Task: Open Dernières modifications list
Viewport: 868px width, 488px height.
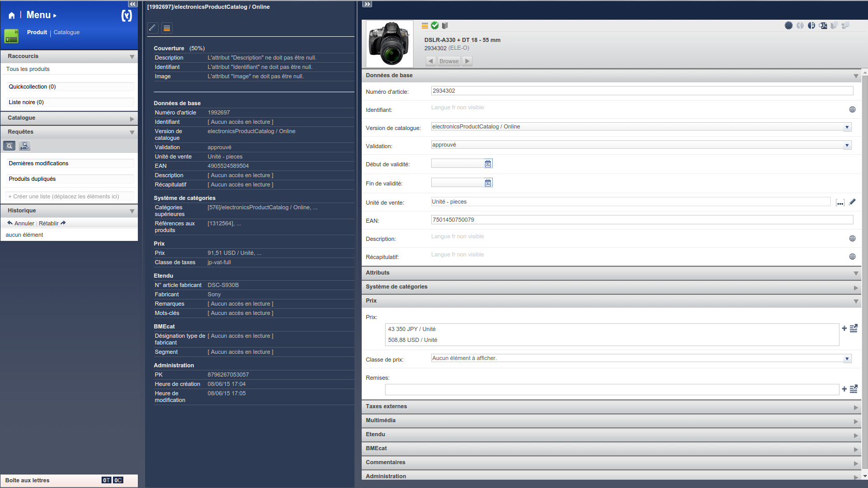Action: [69, 163]
